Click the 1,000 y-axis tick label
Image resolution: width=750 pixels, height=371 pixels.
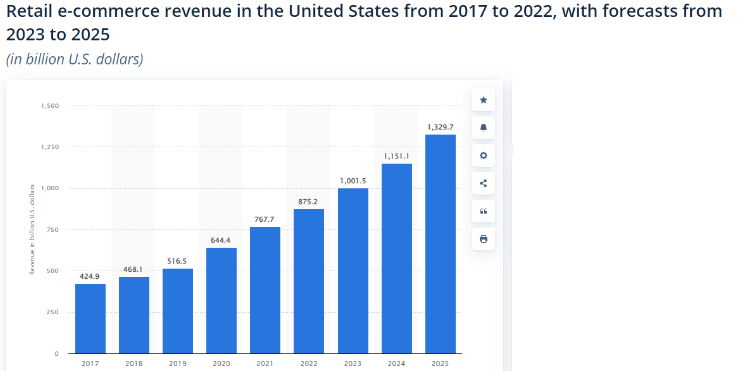[x=51, y=188]
